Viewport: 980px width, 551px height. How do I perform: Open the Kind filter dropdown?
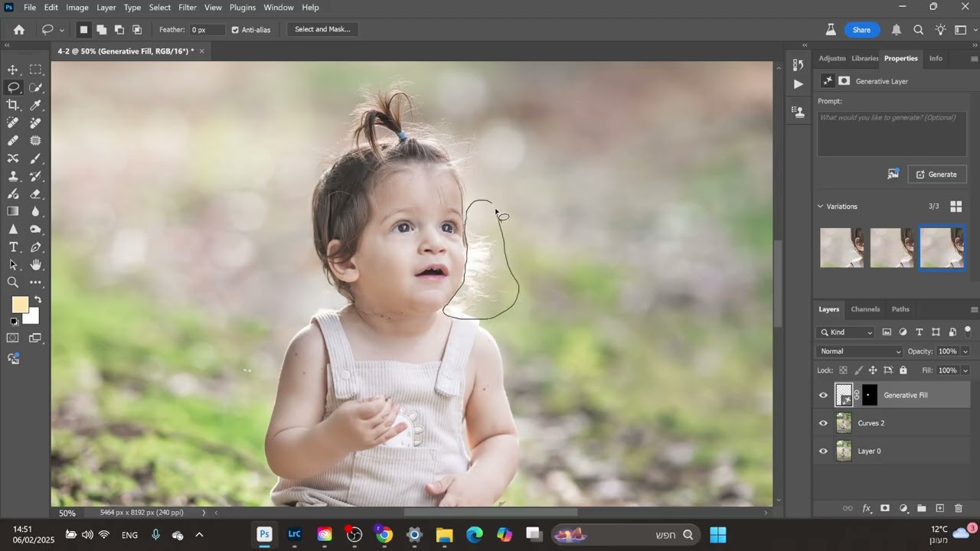(x=846, y=332)
